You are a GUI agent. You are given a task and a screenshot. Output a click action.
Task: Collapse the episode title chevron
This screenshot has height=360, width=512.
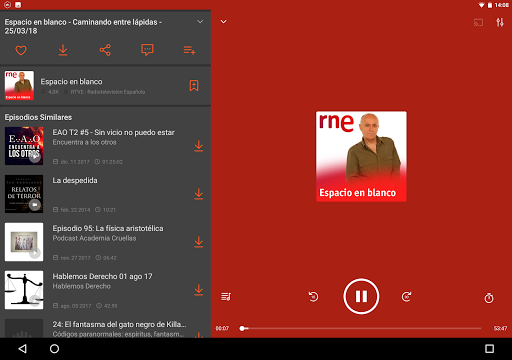[x=200, y=22]
